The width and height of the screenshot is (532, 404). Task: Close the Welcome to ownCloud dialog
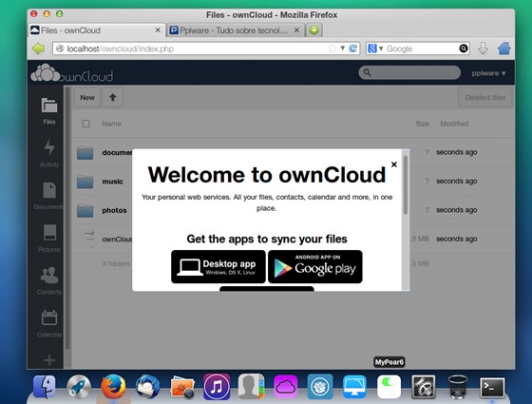(394, 164)
